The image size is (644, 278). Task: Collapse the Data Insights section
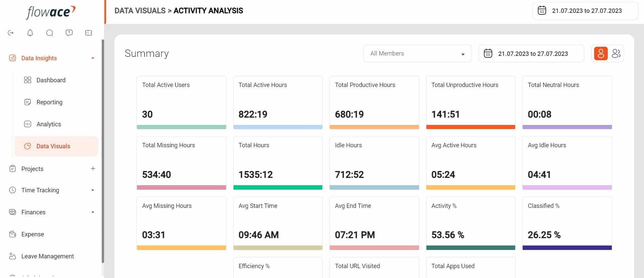[x=93, y=58]
